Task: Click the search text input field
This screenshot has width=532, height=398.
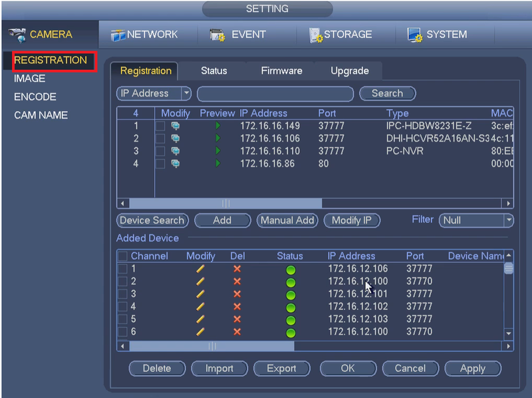Action: pos(275,94)
